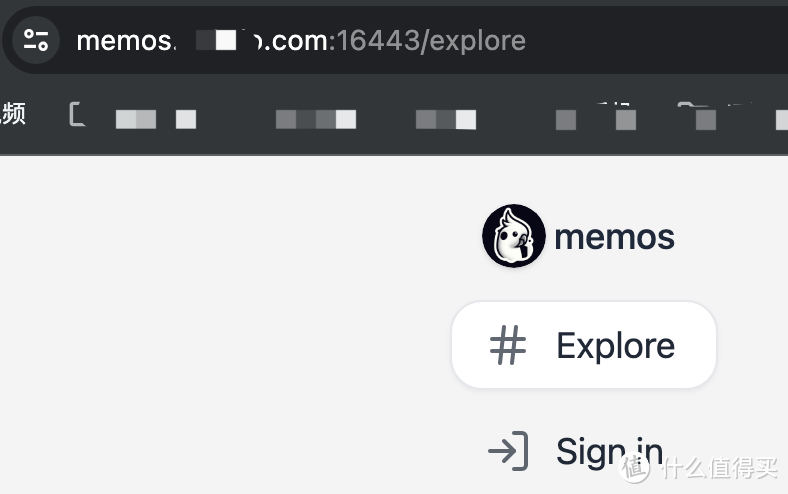Open the Explore navigation item

coord(584,345)
